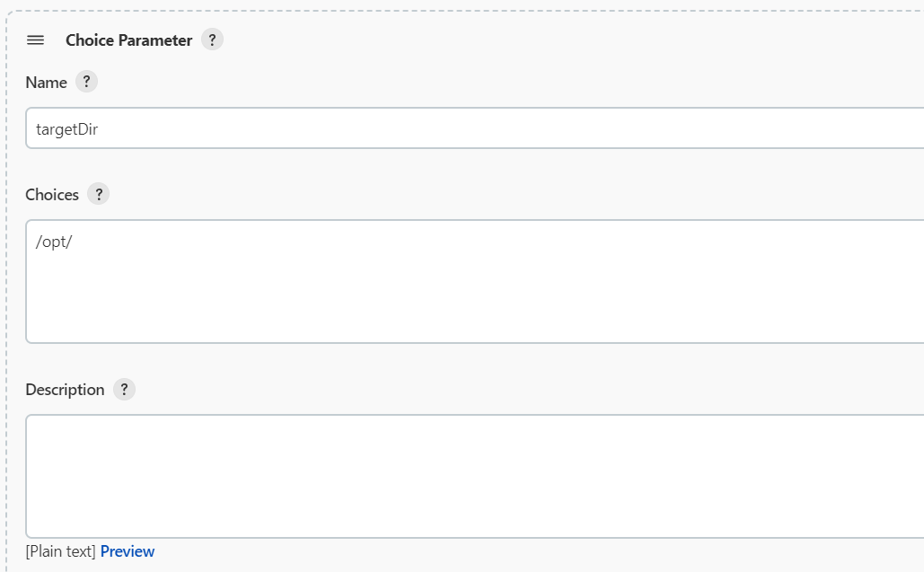Click the Name field label
Screen dimensions: 924x572
coord(46,83)
